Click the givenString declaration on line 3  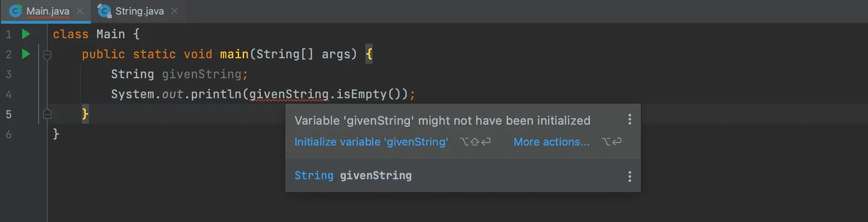(202, 74)
